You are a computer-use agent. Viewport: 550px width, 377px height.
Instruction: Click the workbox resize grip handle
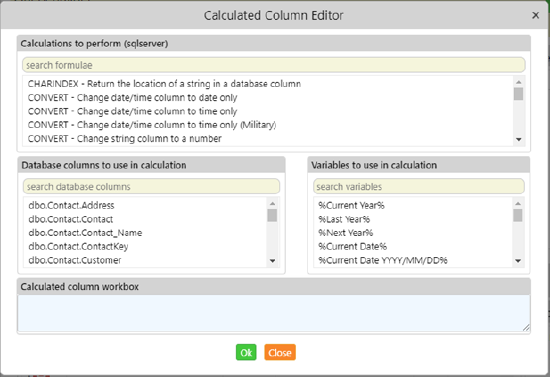[526, 328]
